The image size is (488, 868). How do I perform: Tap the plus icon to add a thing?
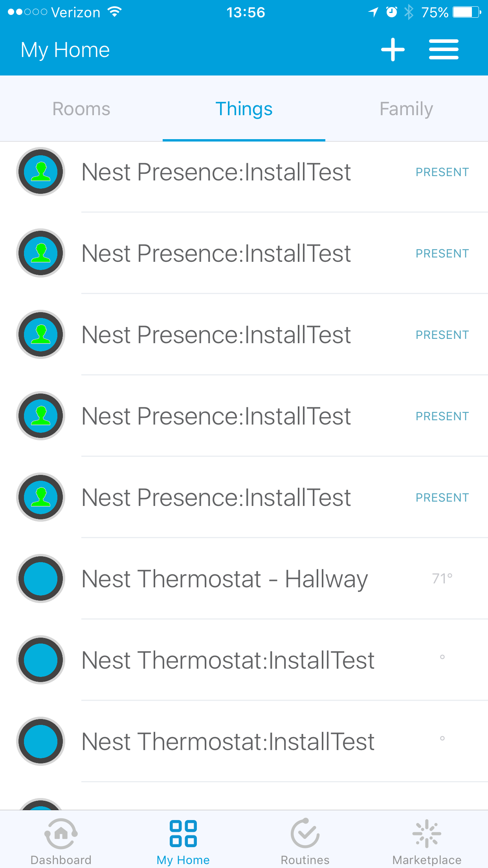point(393,50)
